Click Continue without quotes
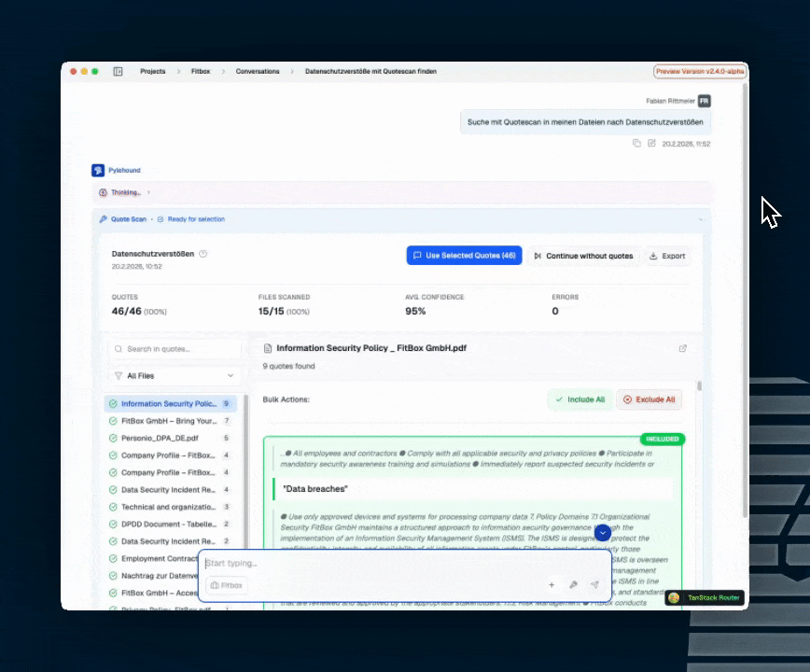810x672 pixels. click(x=583, y=256)
